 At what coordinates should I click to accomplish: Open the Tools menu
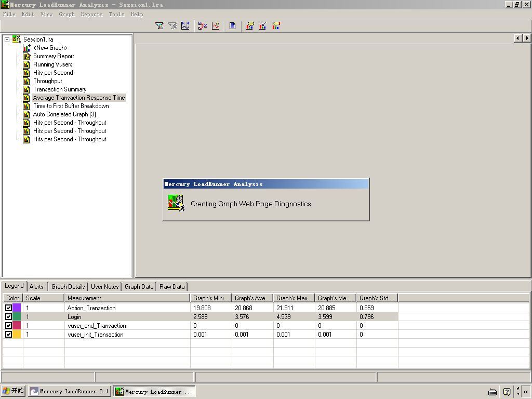pyautogui.click(x=117, y=14)
